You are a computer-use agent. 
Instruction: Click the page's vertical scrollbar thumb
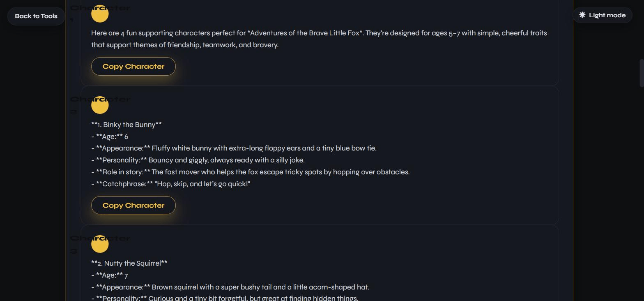pyautogui.click(x=641, y=73)
